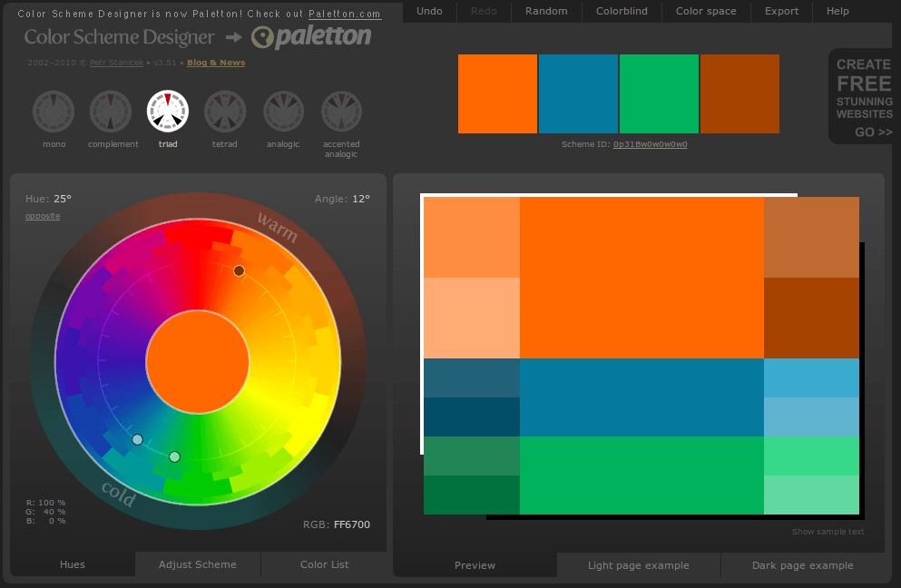Click the large green preview block
Screen dimensions: 901x588
pyautogui.click(x=641, y=475)
